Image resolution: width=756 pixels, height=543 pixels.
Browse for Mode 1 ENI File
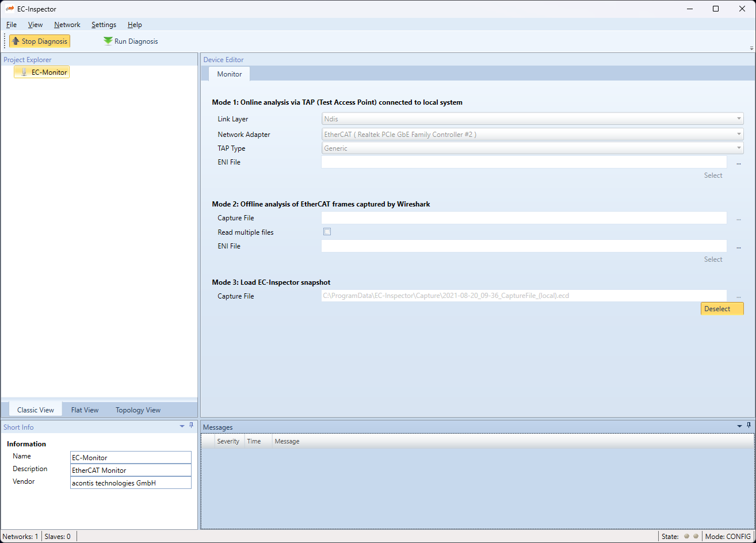(x=738, y=163)
